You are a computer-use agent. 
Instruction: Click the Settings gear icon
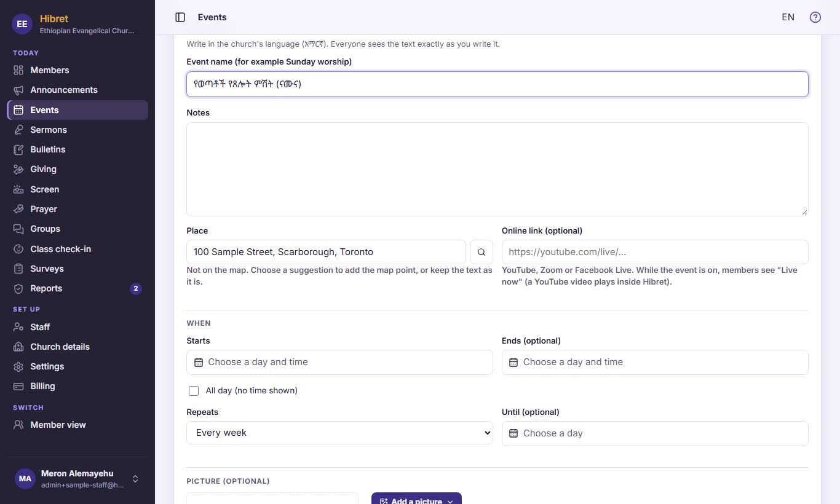coord(18,366)
